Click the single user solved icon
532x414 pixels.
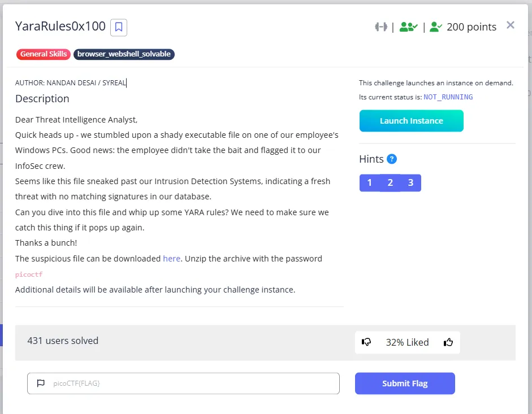pyautogui.click(x=436, y=27)
